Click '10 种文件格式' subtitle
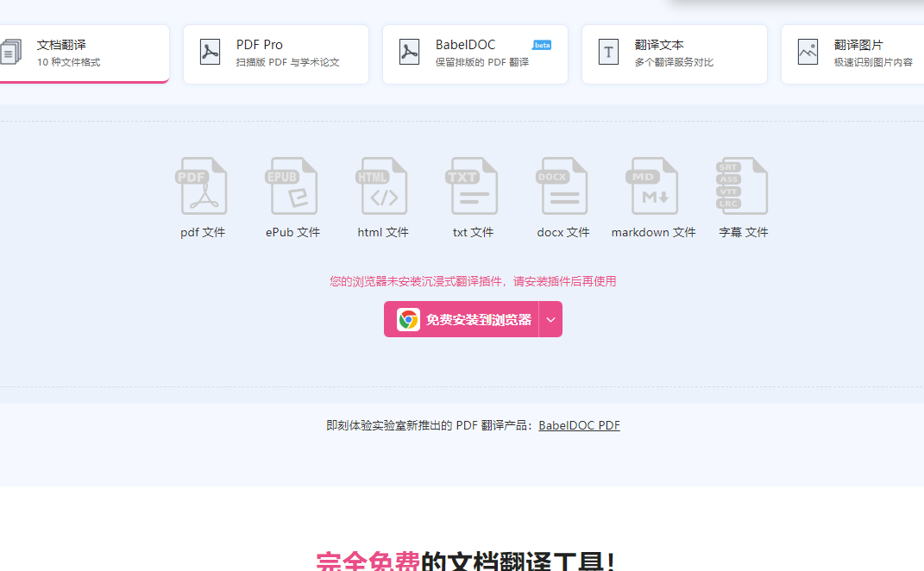 click(x=68, y=62)
